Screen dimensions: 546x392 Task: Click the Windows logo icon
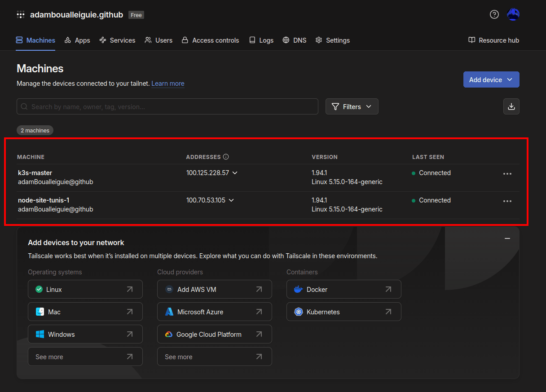point(40,334)
